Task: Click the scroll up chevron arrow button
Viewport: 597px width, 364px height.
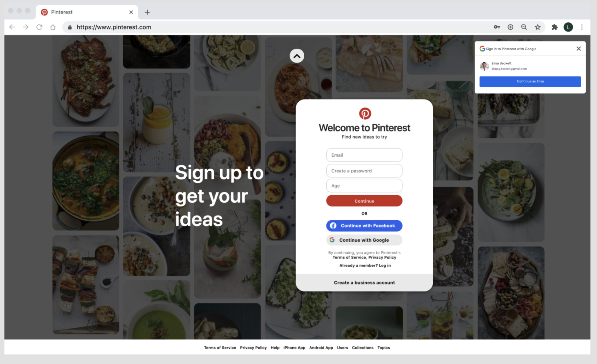Action: click(297, 56)
